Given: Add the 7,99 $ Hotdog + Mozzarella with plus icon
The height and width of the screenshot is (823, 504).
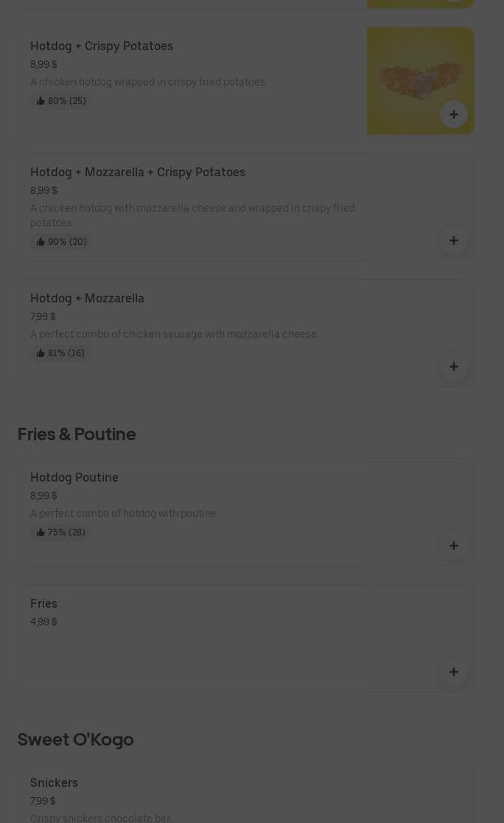Looking at the screenshot, I should point(453,367).
